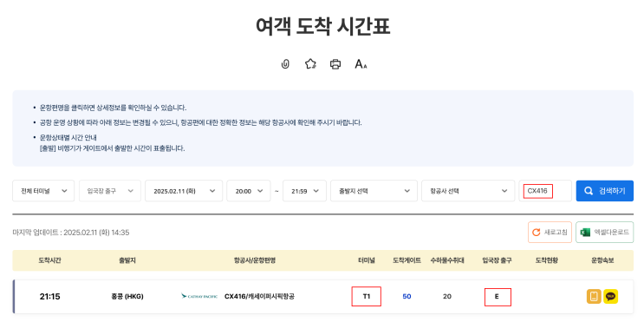Click the 도착현황 column header
Screen dimensions: 644x322
click(x=547, y=260)
